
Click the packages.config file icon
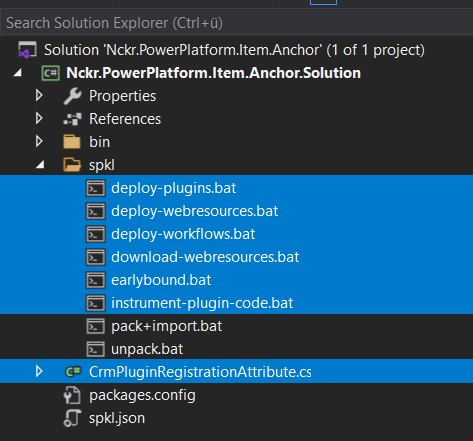72,395
